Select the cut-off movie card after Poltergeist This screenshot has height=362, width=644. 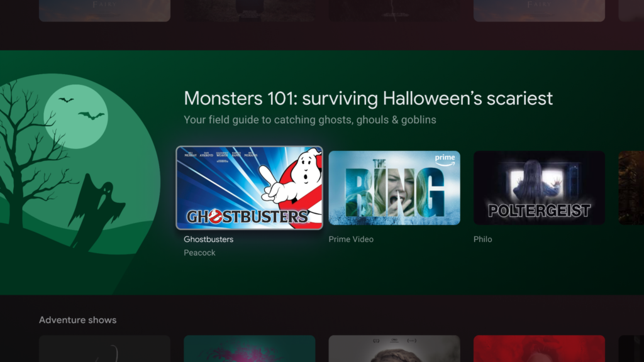pyautogui.click(x=631, y=187)
